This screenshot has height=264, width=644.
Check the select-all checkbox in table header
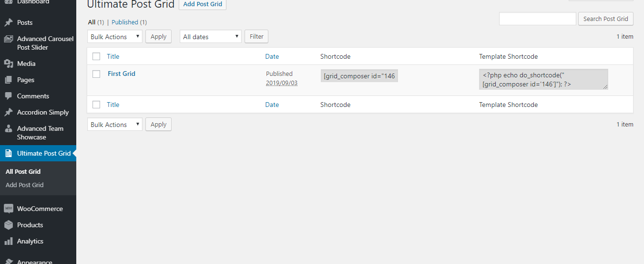(96, 56)
